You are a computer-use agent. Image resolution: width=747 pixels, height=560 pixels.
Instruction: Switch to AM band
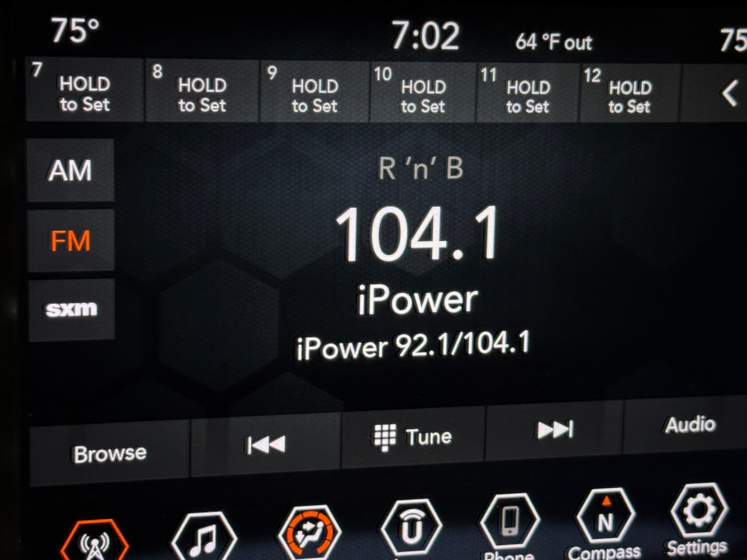tap(70, 170)
